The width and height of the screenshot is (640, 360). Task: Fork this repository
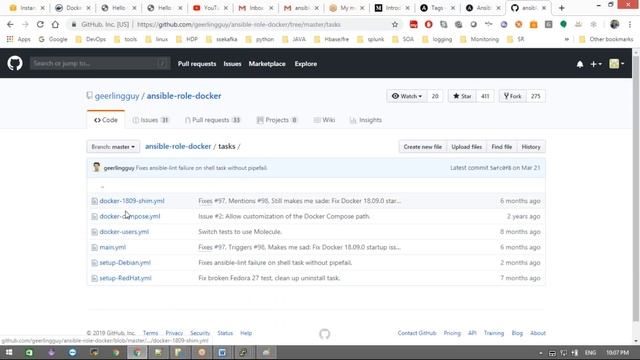point(513,96)
